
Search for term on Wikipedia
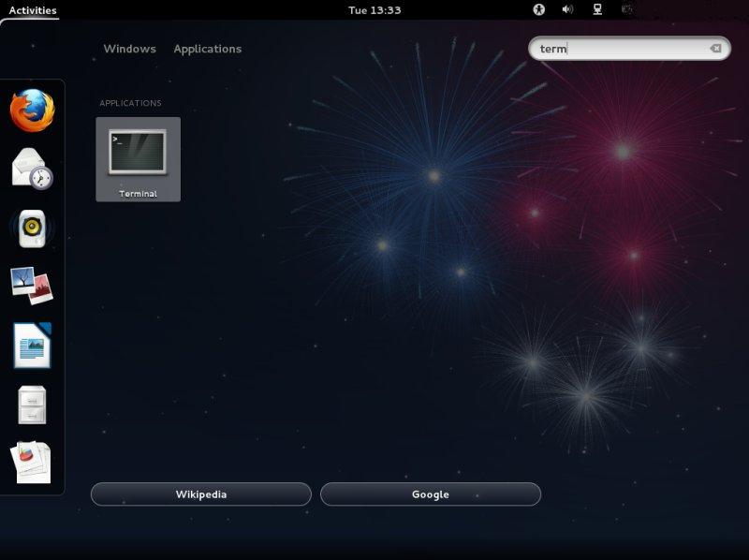pyautogui.click(x=200, y=494)
